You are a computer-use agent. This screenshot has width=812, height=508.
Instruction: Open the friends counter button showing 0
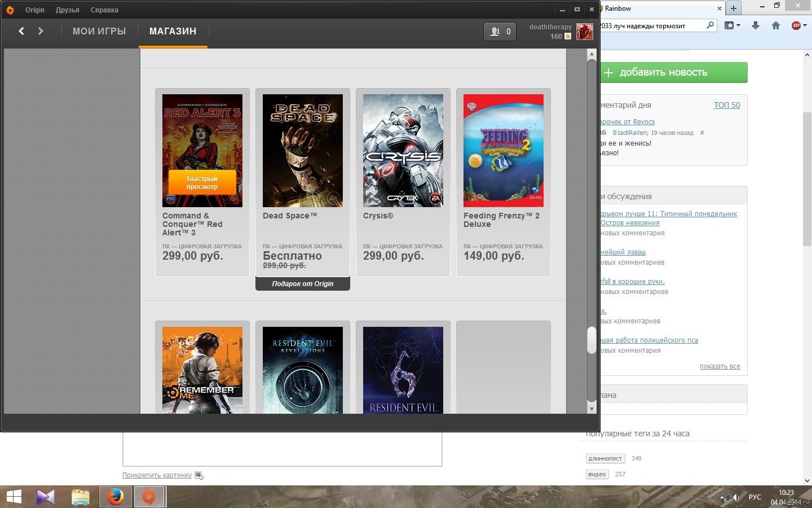pos(500,32)
